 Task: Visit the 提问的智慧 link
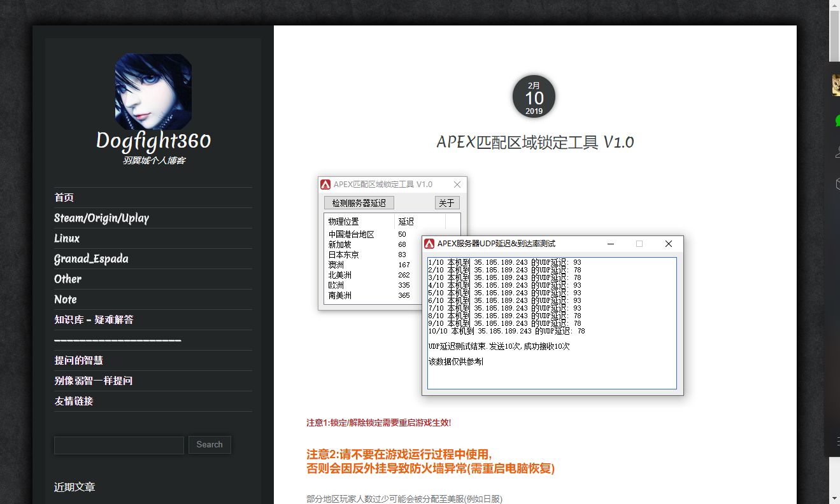(78, 361)
